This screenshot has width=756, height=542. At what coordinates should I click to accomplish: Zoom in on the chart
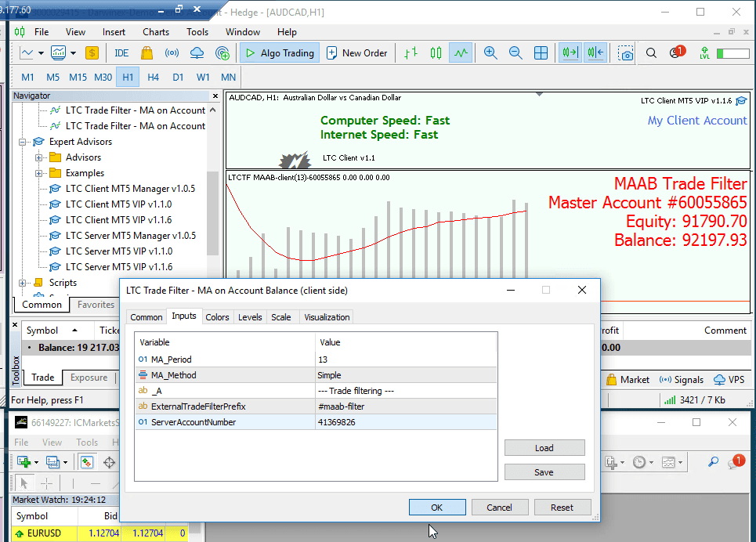click(490, 53)
